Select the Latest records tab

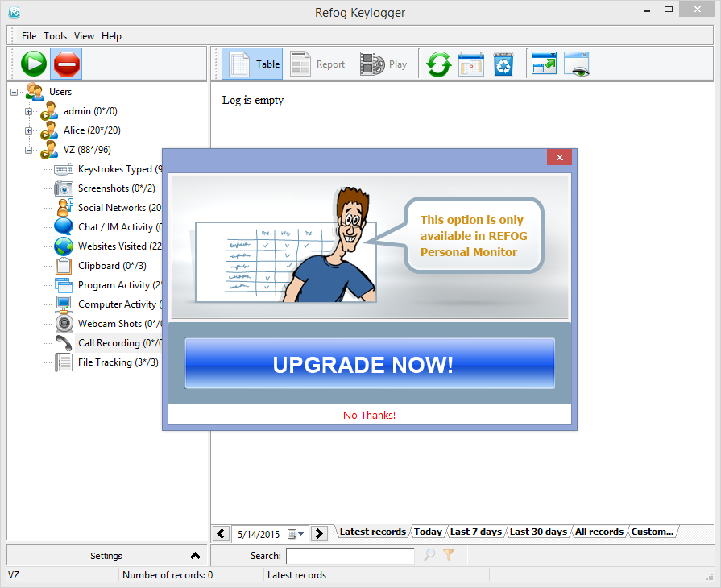(372, 532)
